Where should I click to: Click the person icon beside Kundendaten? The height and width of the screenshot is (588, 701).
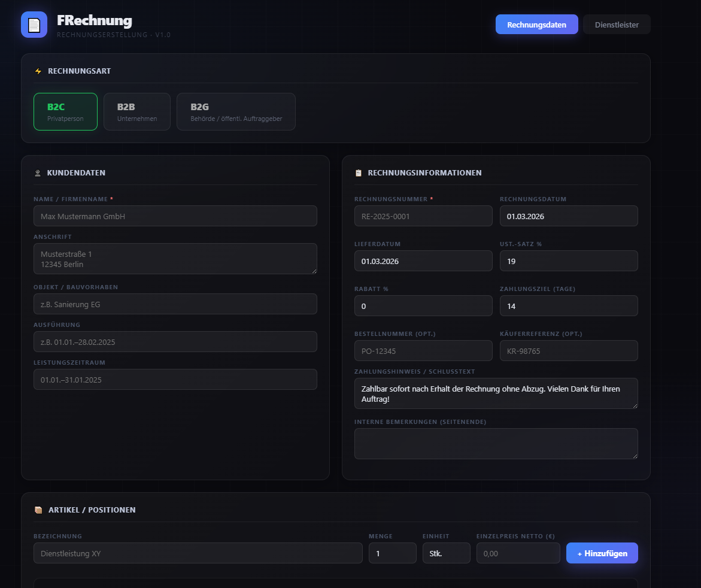(x=38, y=173)
